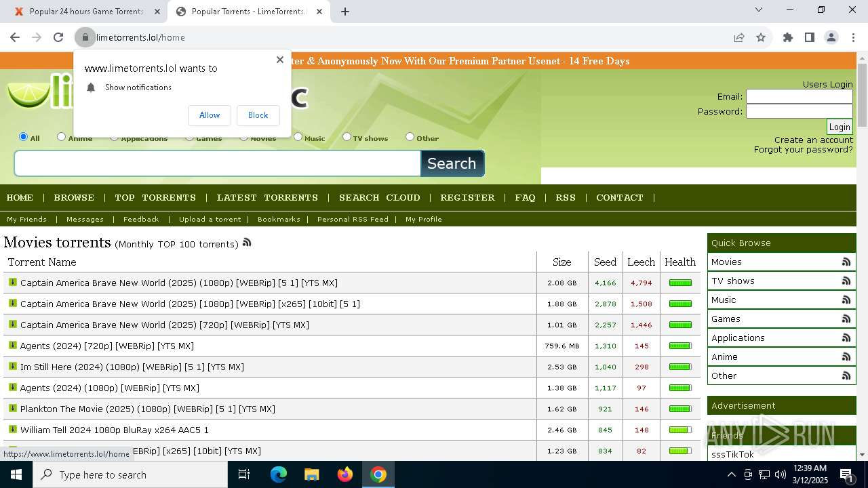Allow notifications from limetorrents

pyautogui.click(x=210, y=115)
